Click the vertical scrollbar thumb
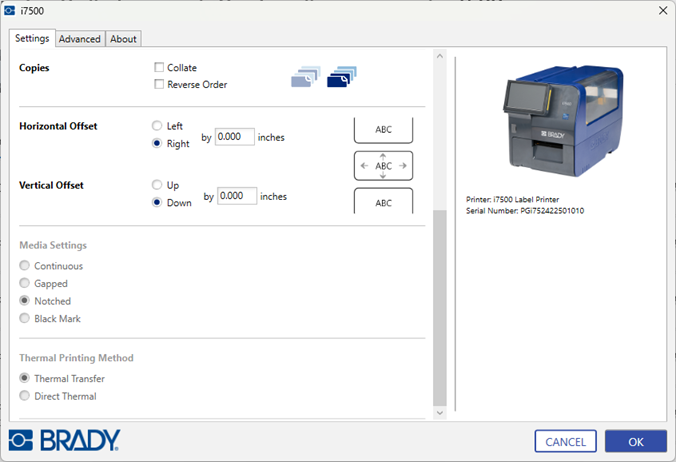This screenshot has height=462, width=676. click(440, 308)
